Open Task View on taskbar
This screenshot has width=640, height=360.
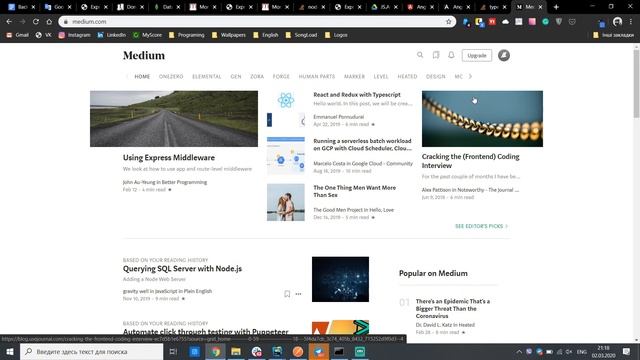pyautogui.click(x=173, y=351)
